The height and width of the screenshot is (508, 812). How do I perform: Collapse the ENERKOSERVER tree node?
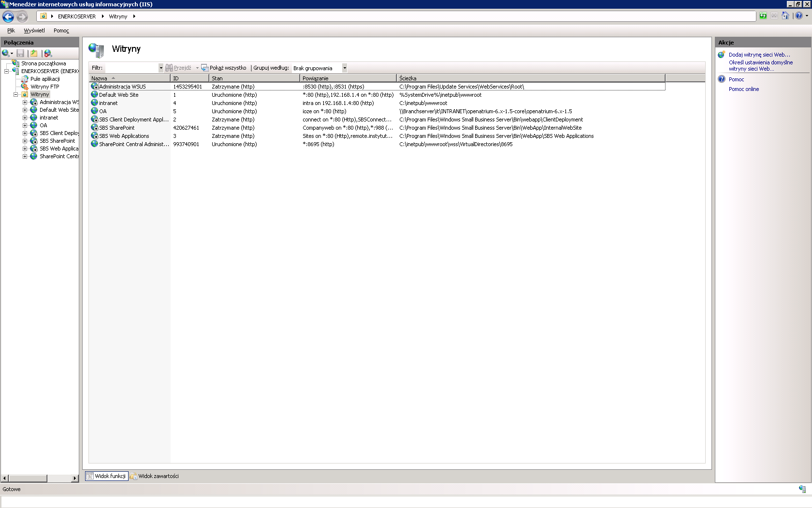(x=6, y=71)
